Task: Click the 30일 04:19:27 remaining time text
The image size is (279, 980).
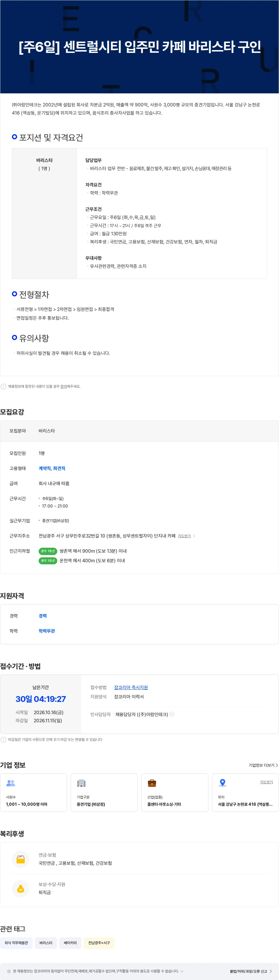Action: pos(41,699)
